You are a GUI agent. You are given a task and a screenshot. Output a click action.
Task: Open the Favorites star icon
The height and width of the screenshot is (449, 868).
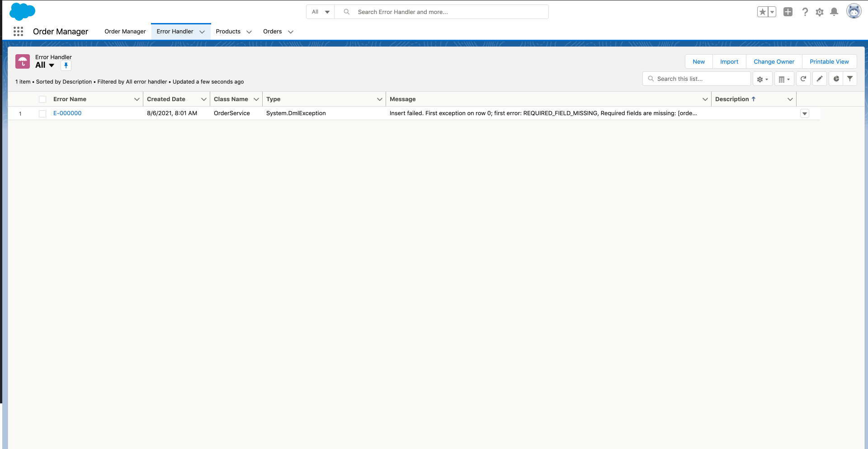pyautogui.click(x=763, y=12)
